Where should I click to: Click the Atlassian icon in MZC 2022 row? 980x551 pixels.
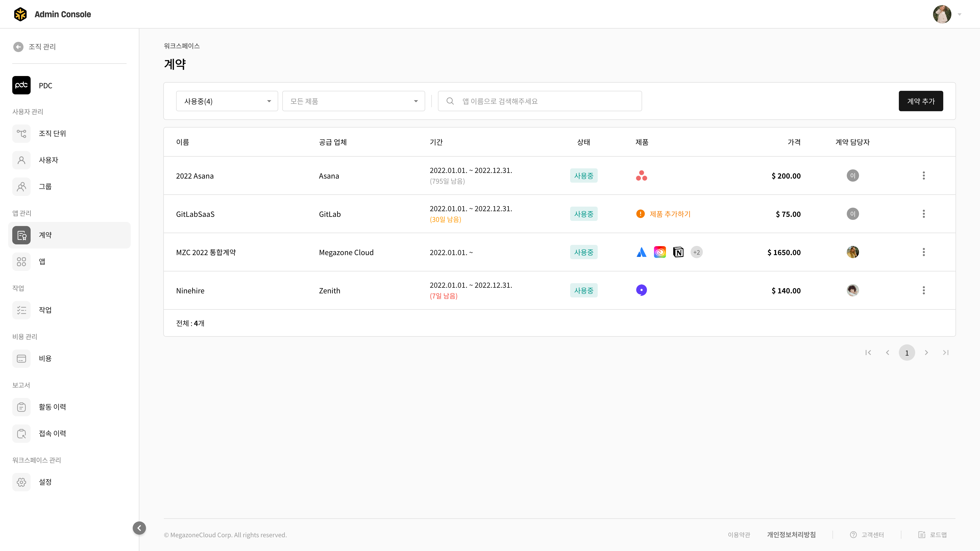641,252
